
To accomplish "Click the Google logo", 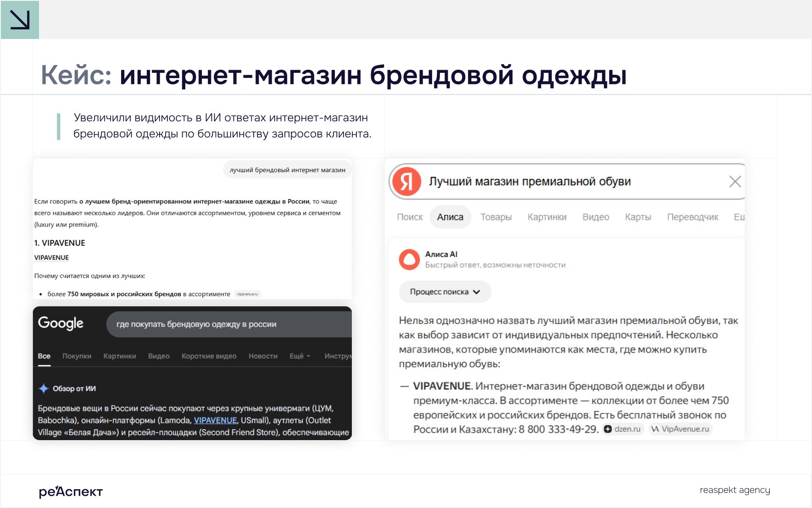I will [x=61, y=323].
